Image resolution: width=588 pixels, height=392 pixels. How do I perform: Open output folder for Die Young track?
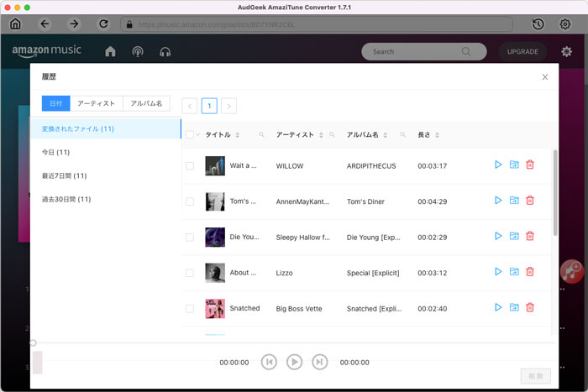(x=514, y=236)
